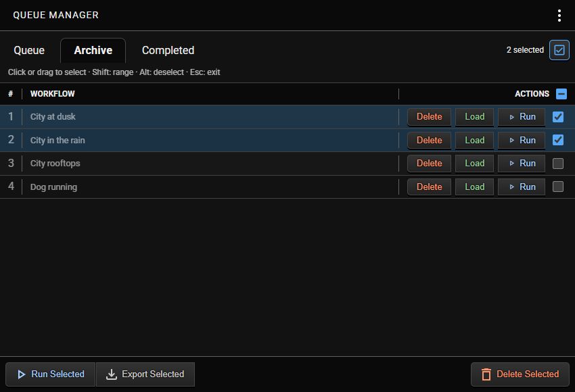Click the QUEUE MANAGER title

coord(55,15)
